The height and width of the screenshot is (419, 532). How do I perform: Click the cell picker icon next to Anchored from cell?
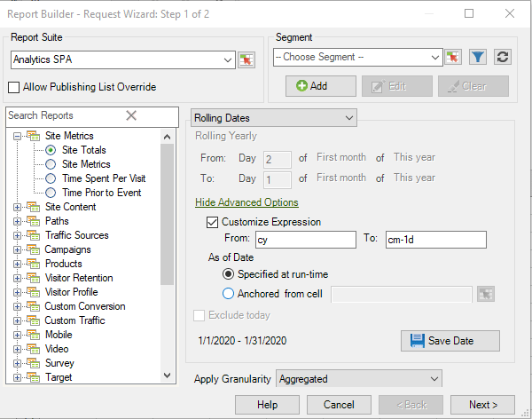coord(486,294)
